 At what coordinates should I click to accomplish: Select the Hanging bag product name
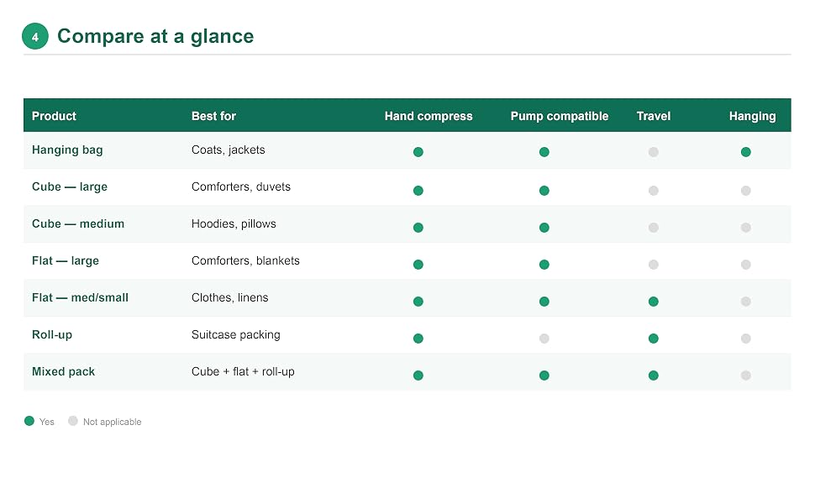[67, 150]
